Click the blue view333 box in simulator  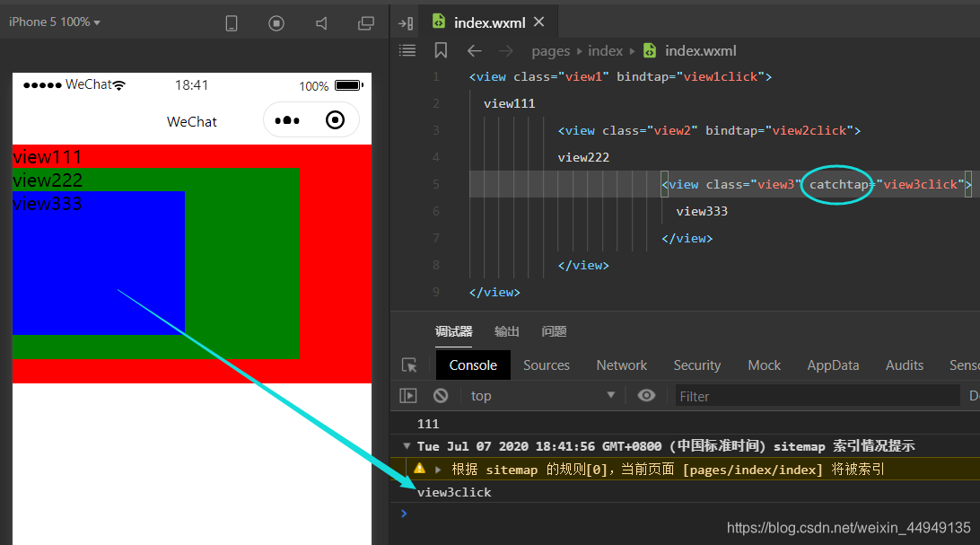pyautogui.click(x=98, y=262)
